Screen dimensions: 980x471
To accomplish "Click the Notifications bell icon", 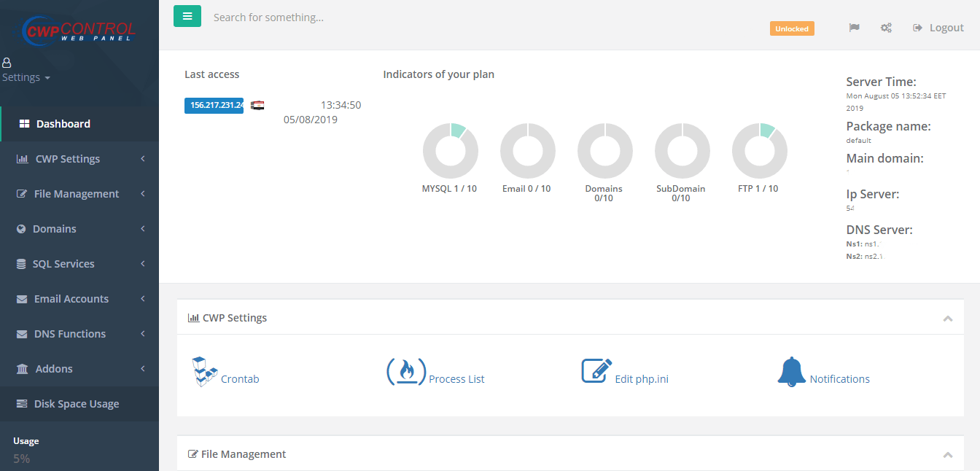I will 792,372.
